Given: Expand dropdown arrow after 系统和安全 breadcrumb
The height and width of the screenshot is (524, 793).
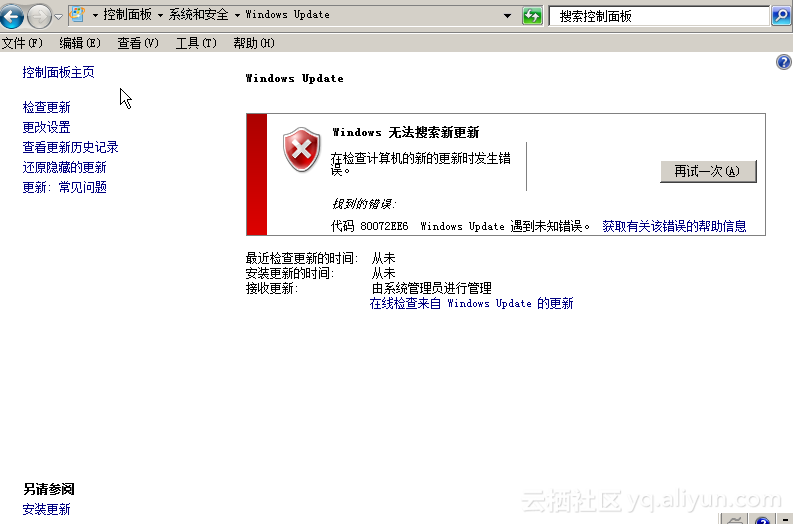Looking at the screenshot, I should (x=237, y=15).
